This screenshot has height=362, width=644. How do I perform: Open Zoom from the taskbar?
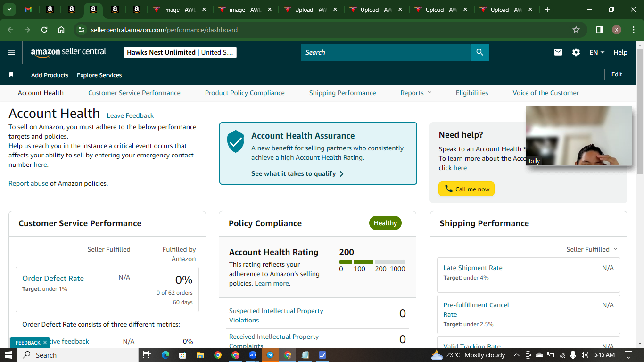click(253, 355)
